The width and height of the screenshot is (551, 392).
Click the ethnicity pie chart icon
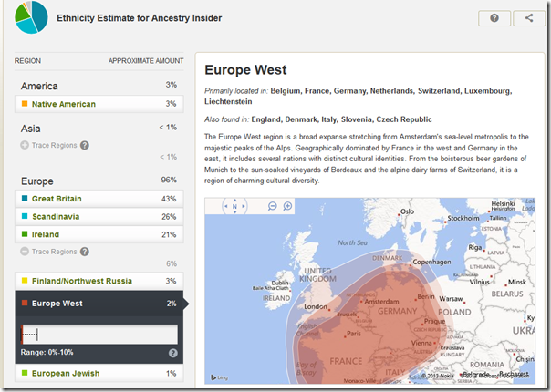[31, 16]
